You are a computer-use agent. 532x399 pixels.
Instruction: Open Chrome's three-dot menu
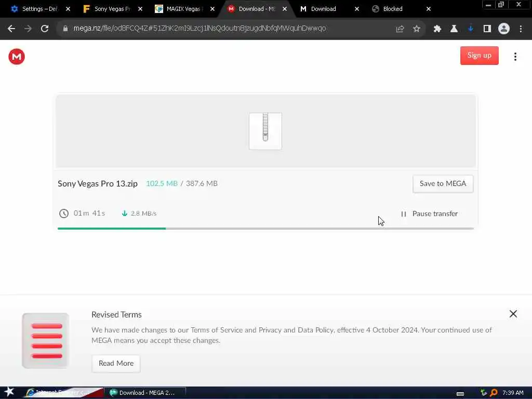point(521,29)
